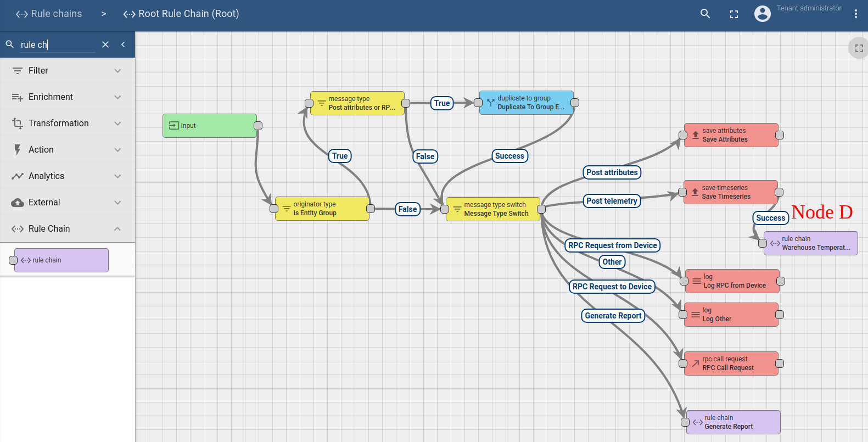The height and width of the screenshot is (442, 868).
Task: Expand the rule chain canvas to fullscreen
Action: click(859, 48)
